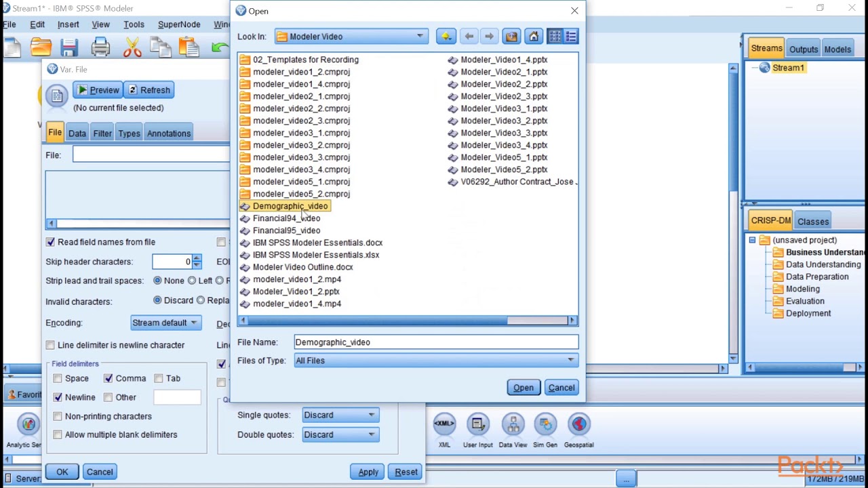
Task: Toggle Line delimiter is newline character
Action: click(50, 345)
